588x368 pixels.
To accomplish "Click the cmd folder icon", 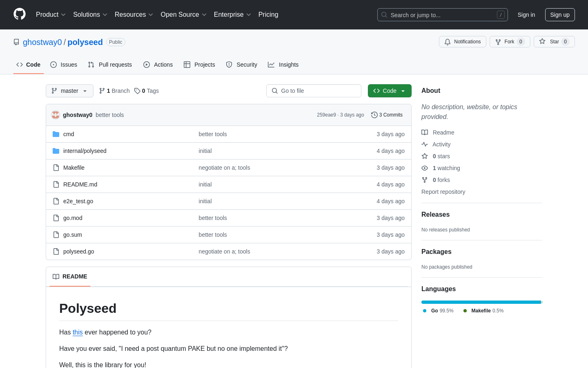I will click(56, 134).
